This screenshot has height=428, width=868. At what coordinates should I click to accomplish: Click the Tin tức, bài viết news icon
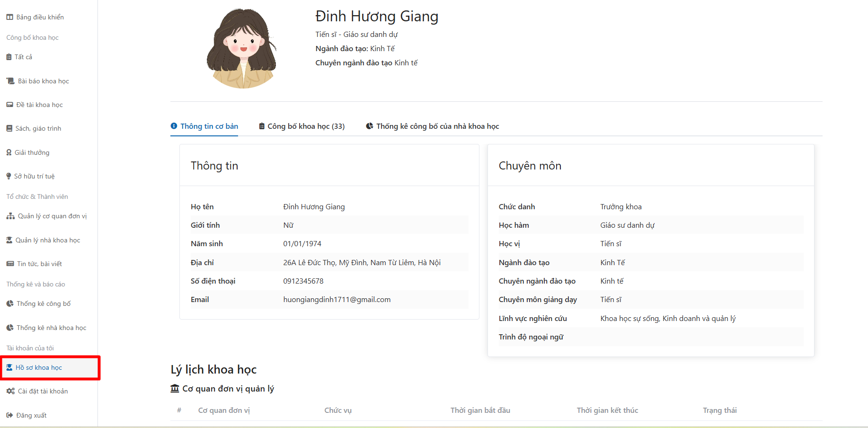pos(9,264)
